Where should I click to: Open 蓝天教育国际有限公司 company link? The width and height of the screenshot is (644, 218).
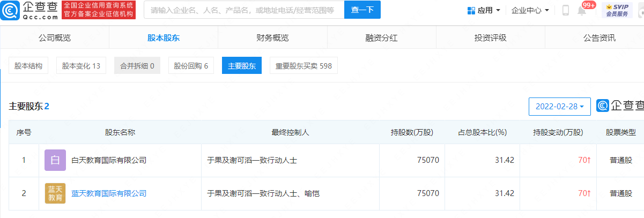pos(109,193)
